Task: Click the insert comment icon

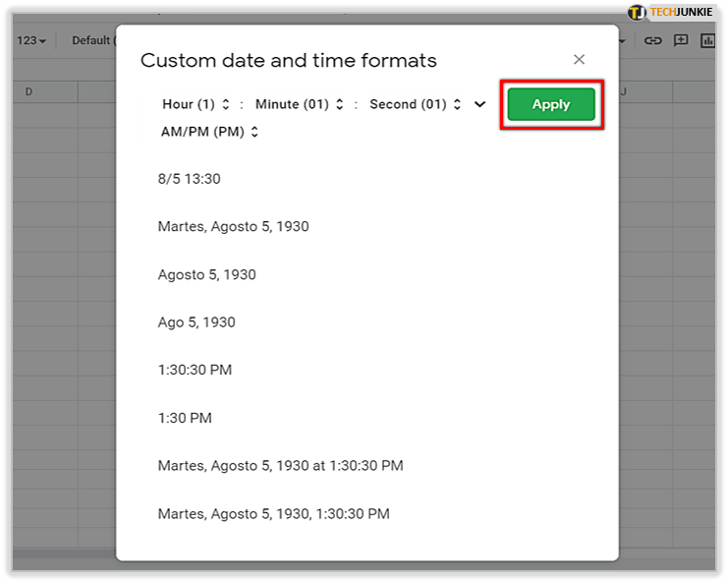Action: (680, 40)
